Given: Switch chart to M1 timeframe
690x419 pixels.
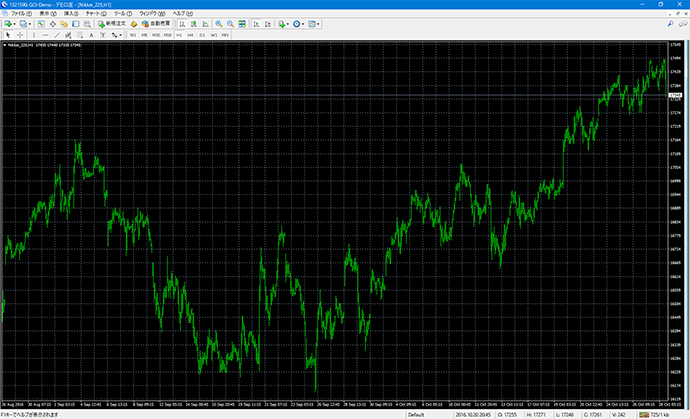Looking at the screenshot, I should coord(132,34).
